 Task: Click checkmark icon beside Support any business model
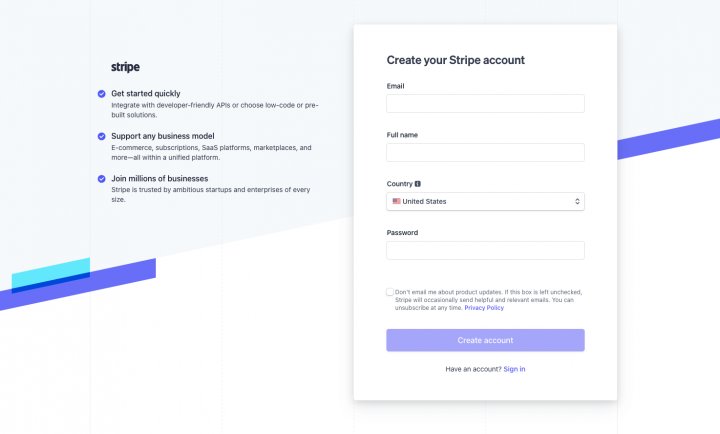tap(102, 136)
